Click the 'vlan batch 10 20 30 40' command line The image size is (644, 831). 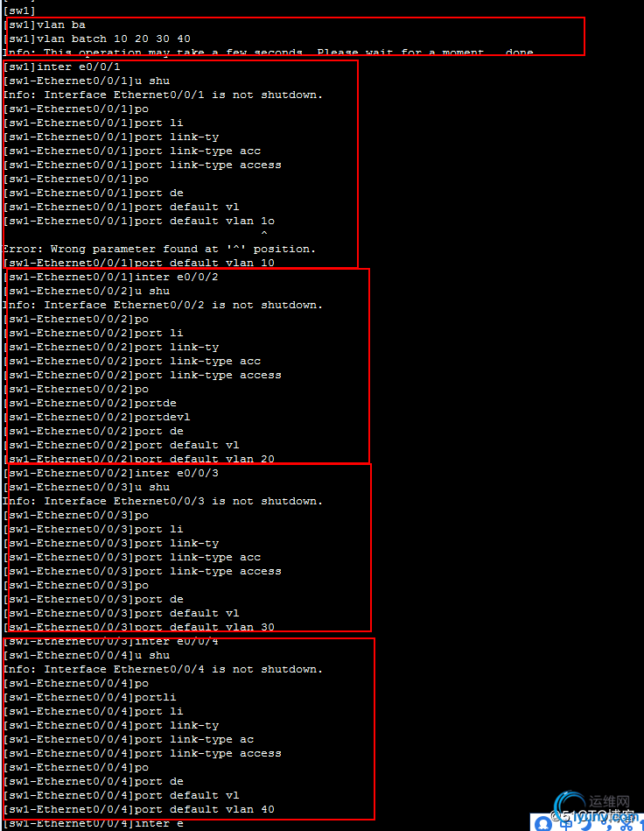coord(99,39)
